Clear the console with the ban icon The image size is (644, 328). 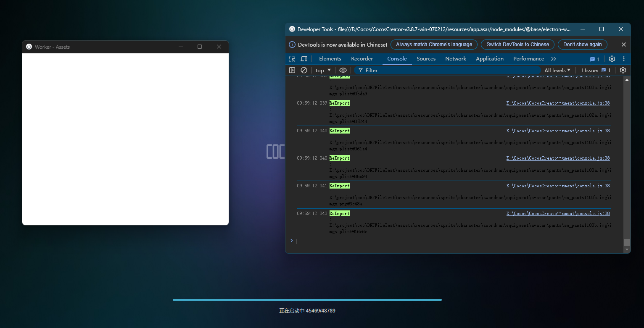[304, 70]
